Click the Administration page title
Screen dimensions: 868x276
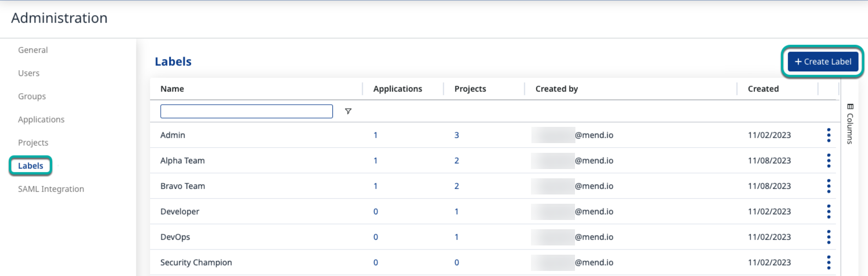coord(59,18)
